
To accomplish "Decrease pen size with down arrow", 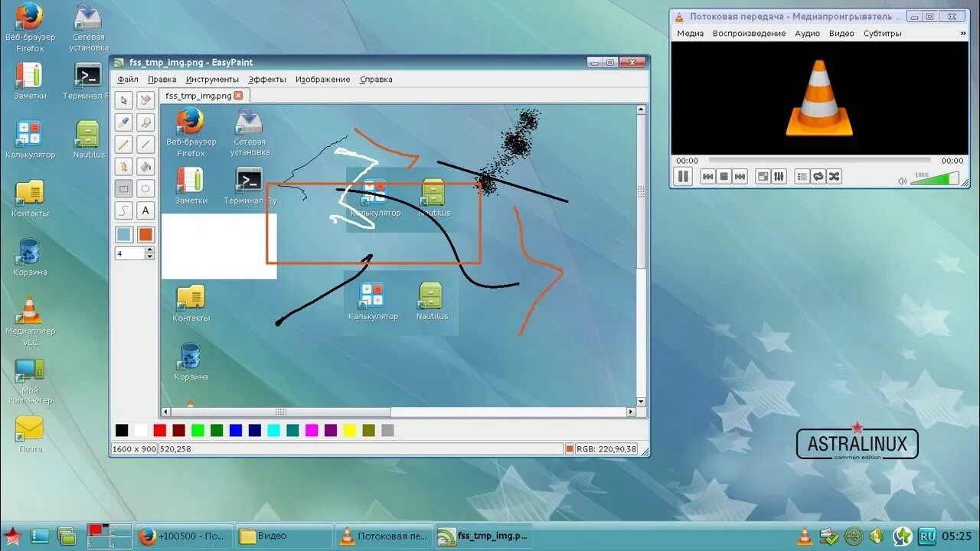I will [x=149, y=256].
